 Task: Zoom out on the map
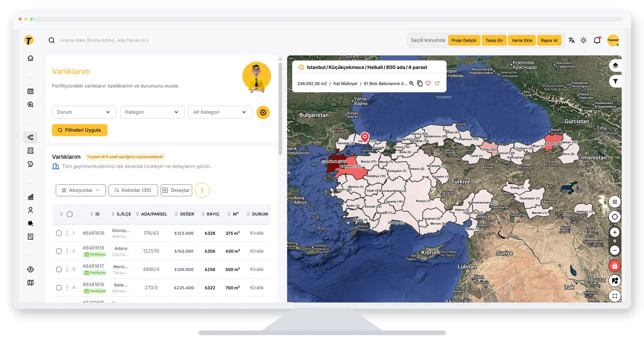(x=614, y=250)
